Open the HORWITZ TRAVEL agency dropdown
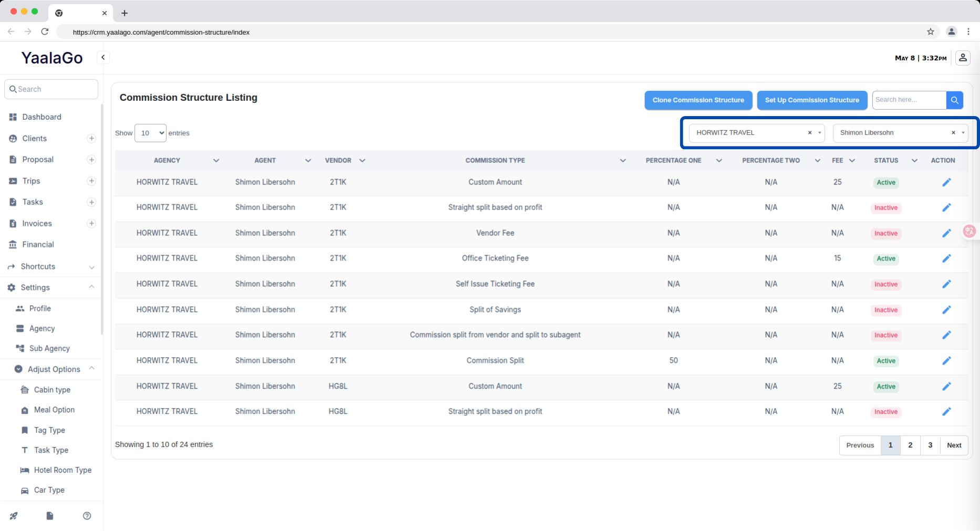The width and height of the screenshot is (980, 531). (x=757, y=133)
